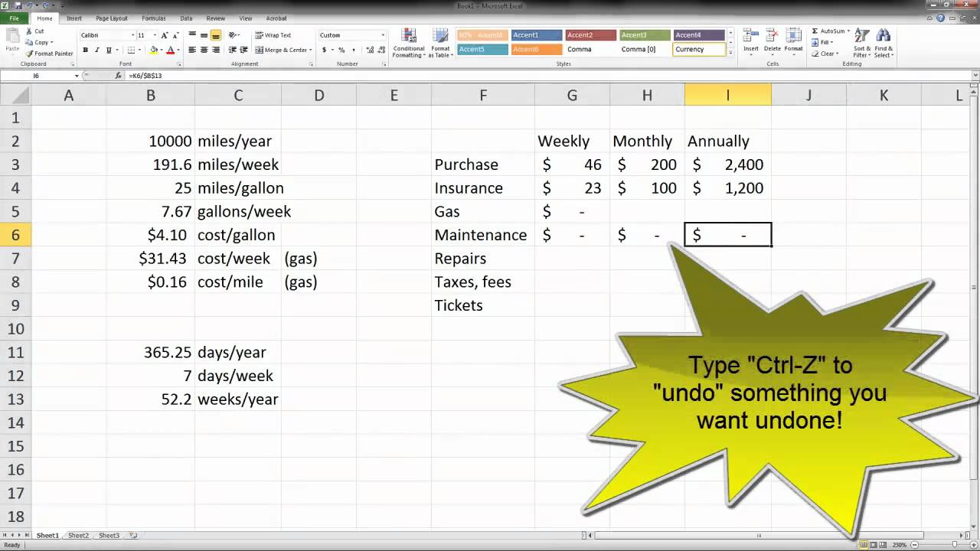Switch to the Sheet3 worksheet tab
This screenshot has width=980, height=551.
point(109,536)
